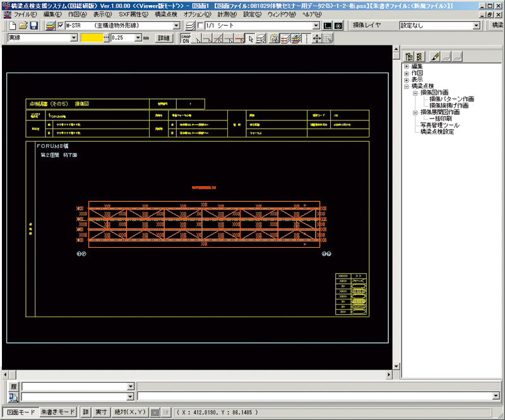Check the 1/1 sheet checkbox
This screenshot has height=420, width=505.
click(x=201, y=26)
